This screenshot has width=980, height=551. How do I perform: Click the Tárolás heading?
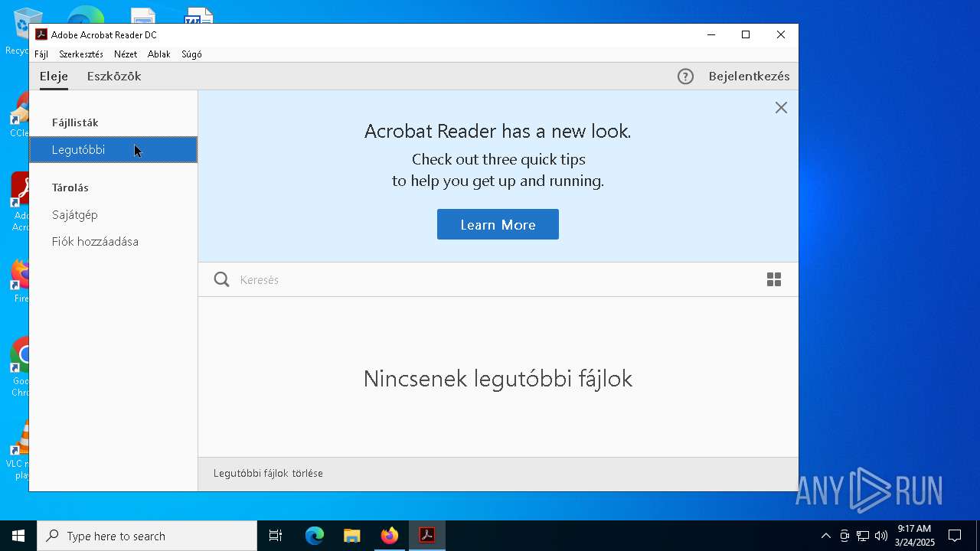click(x=70, y=187)
